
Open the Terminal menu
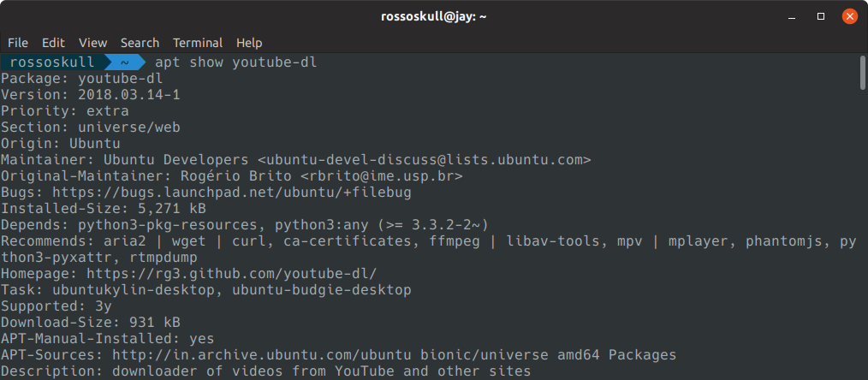point(198,43)
